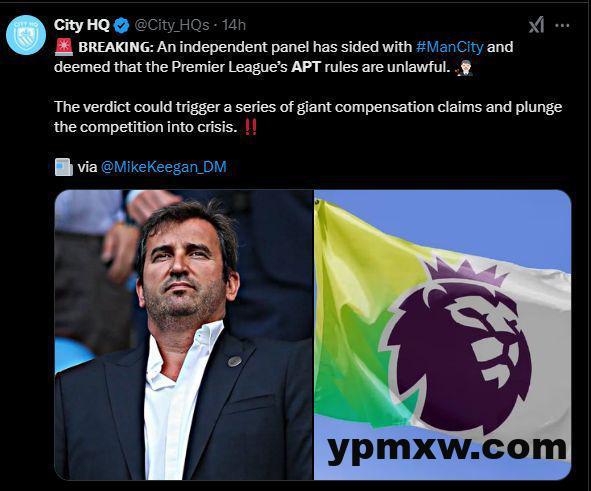
Task: Open the @MikeKeegan_DM mention
Action: 164,167
